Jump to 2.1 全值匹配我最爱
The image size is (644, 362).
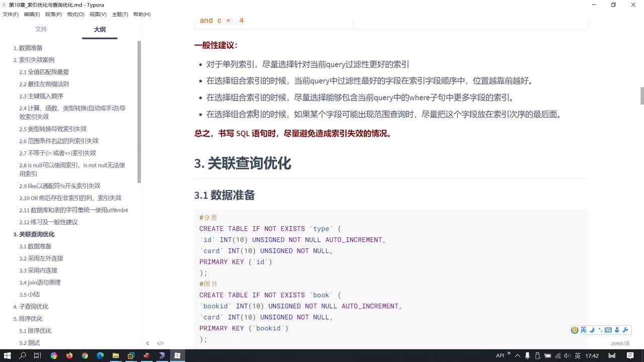[44, 72]
